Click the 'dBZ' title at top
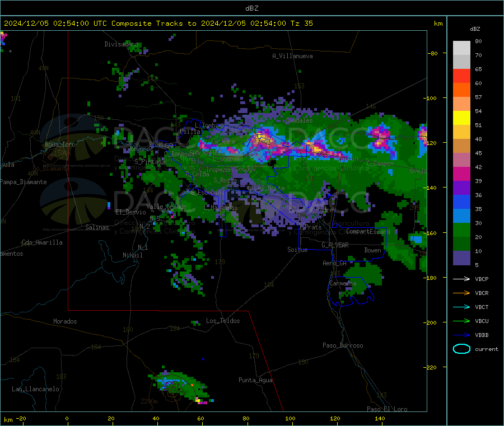The height and width of the screenshot is (426, 504). point(251,8)
